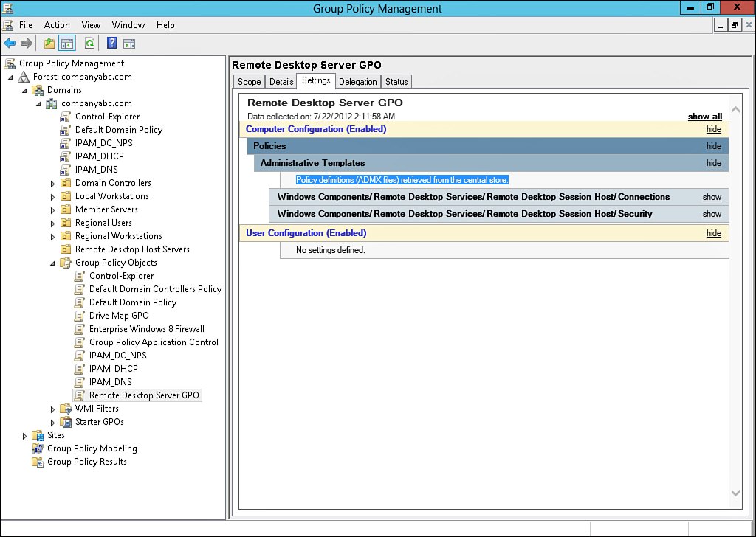756x537 pixels.
Task: Select the Up One Level folder icon
Action: pos(49,43)
